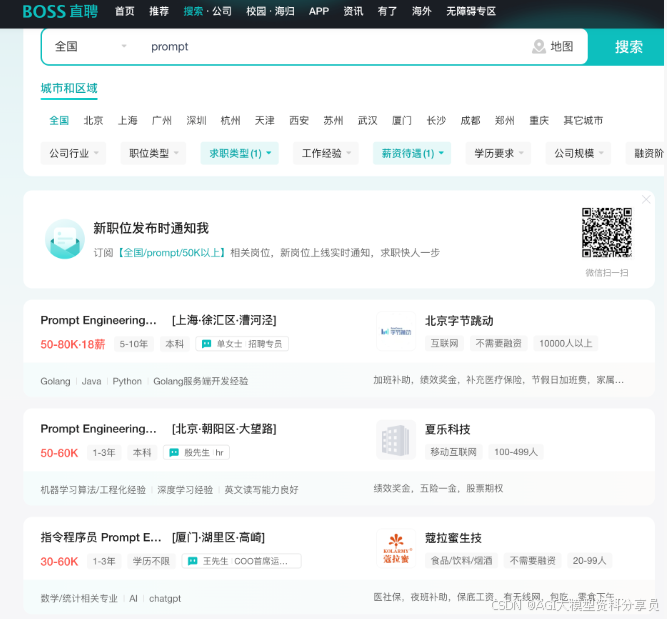Open 夏乐科技 company building logo
This screenshot has width=667, height=619.
coord(396,439)
